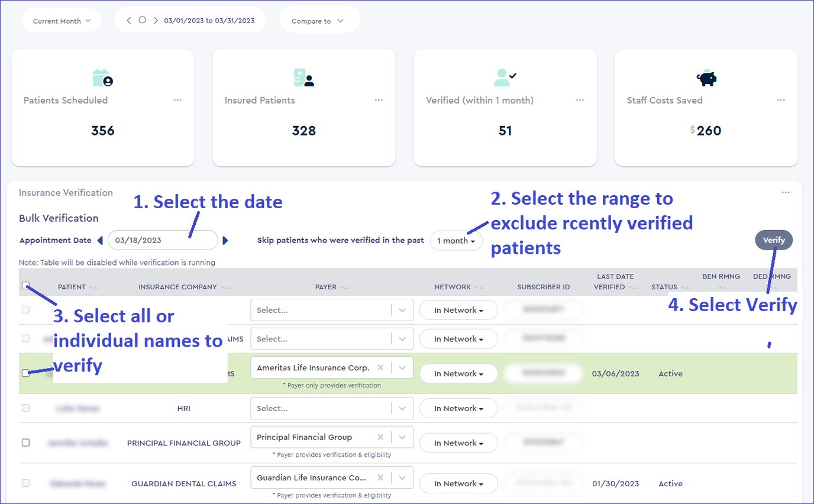The width and height of the screenshot is (814, 504).
Task: Go to previous appointment date
Action: pyautogui.click(x=100, y=240)
